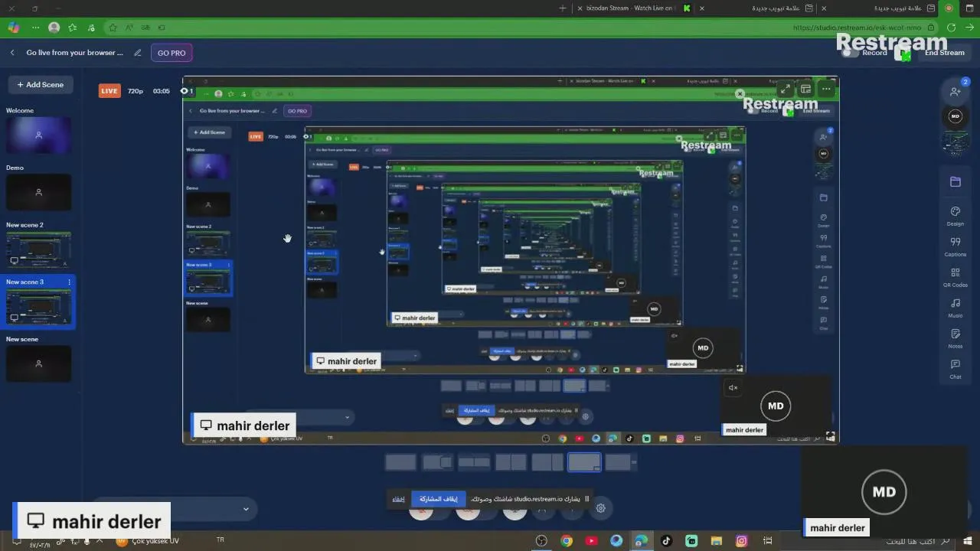Choose the last layout option in row
980x551 pixels.
pyautogui.click(x=619, y=462)
